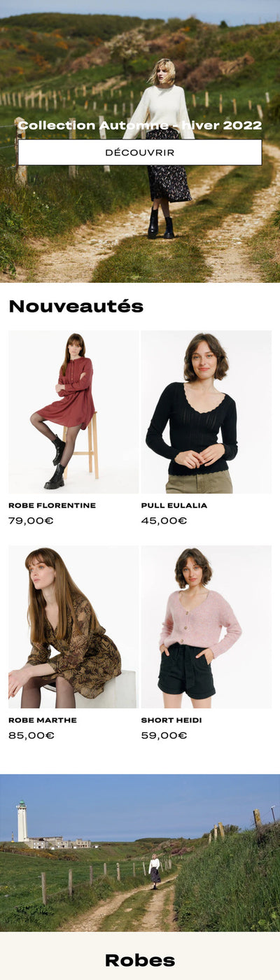Screen dimensions: 280x980
Task: Click the PULL EULALIA product name
Action: click(x=174, y=505)
